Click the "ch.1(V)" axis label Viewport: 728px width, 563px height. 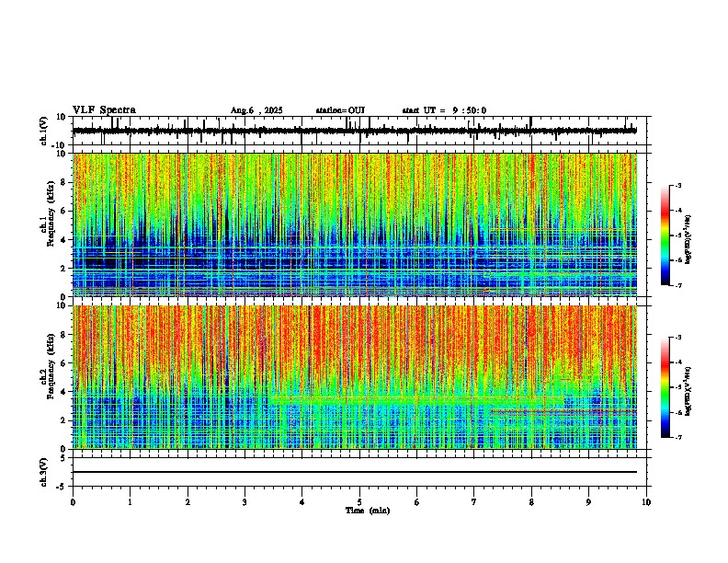(x=44, y=131)
